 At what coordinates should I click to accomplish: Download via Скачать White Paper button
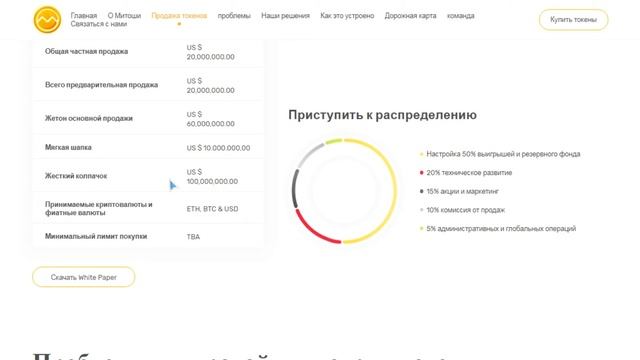coord(84,277)
